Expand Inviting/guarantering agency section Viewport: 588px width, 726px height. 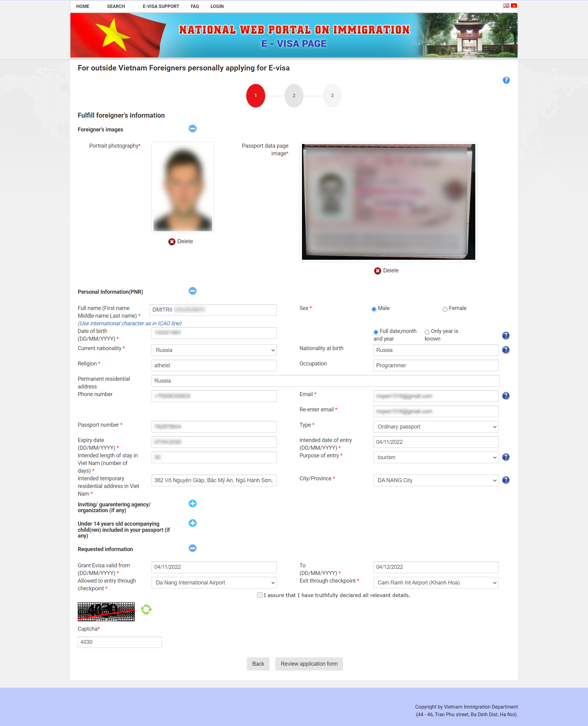192,503
